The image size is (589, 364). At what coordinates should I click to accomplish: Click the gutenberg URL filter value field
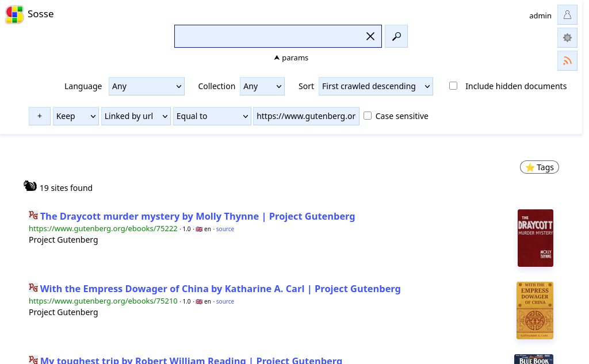pos(306,116)
